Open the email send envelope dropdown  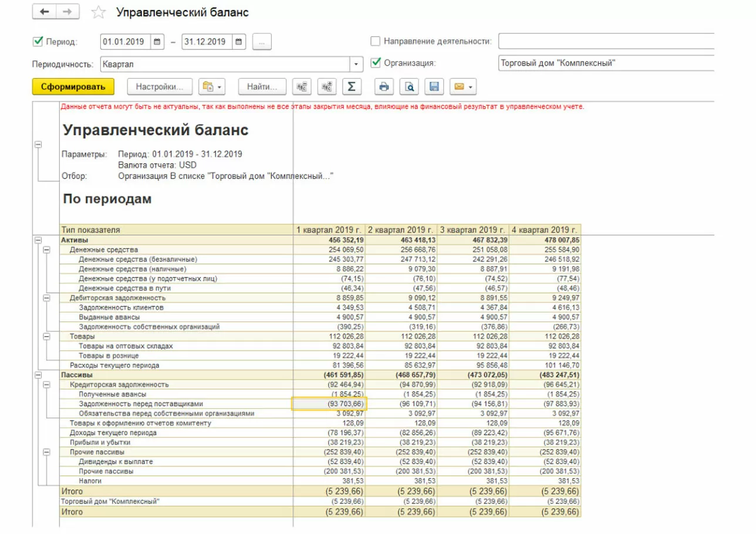pos(463,87)
